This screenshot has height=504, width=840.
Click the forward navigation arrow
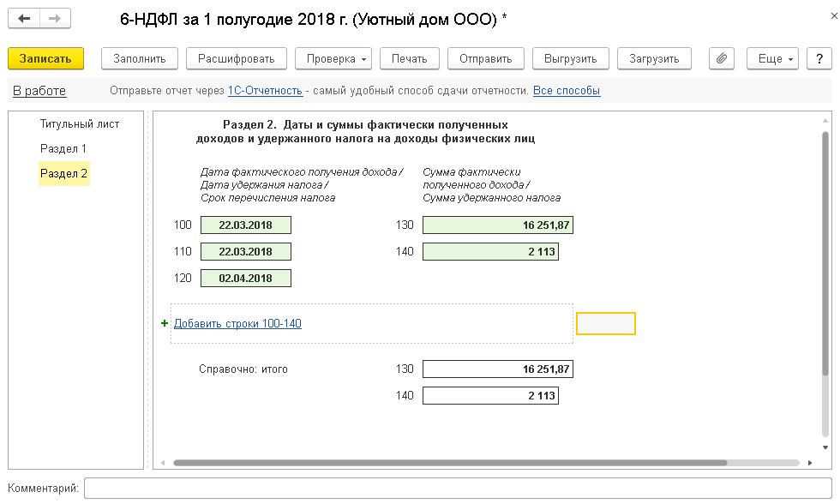(55, 19)
